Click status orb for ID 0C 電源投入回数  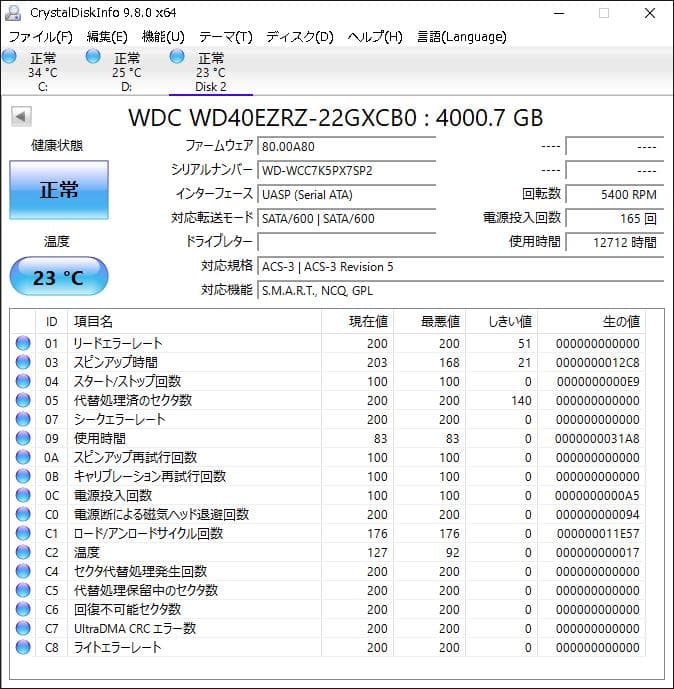pos(23,495)
